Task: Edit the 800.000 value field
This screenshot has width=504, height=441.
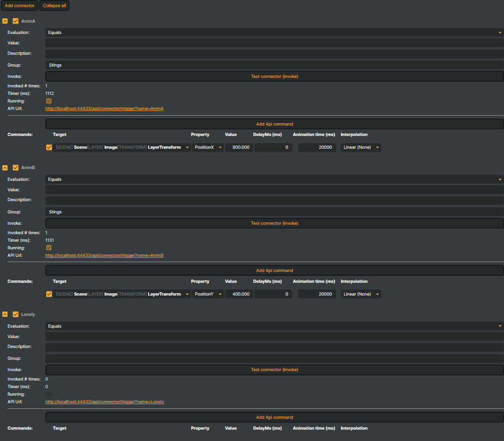Action: tap(239, 147)
